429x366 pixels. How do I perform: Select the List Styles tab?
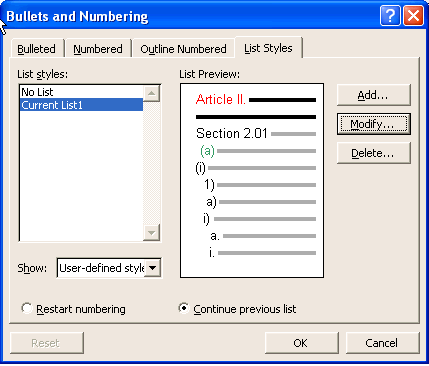(268, 48)
